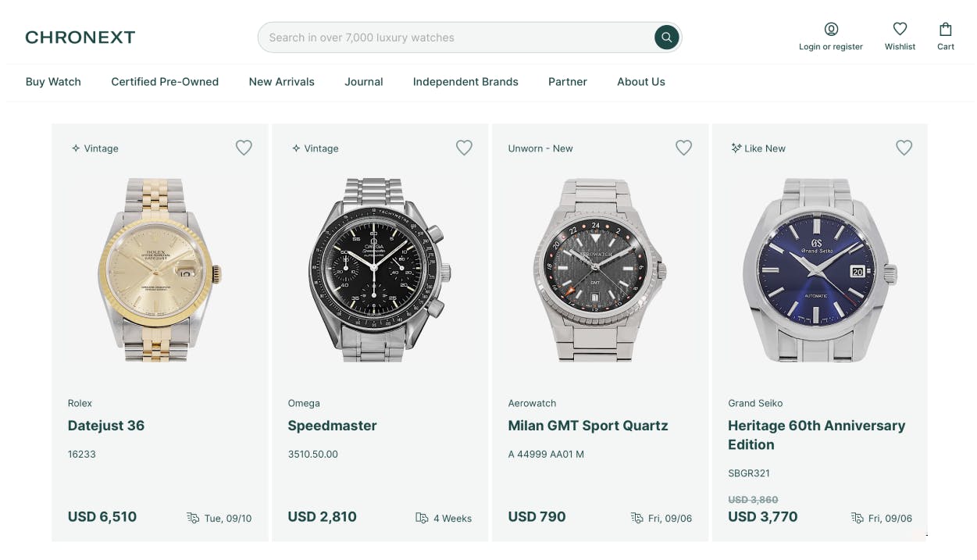Open the Speedmaster product title link
977x560 pixels.
pyautogui.click(x=332, y=426)
